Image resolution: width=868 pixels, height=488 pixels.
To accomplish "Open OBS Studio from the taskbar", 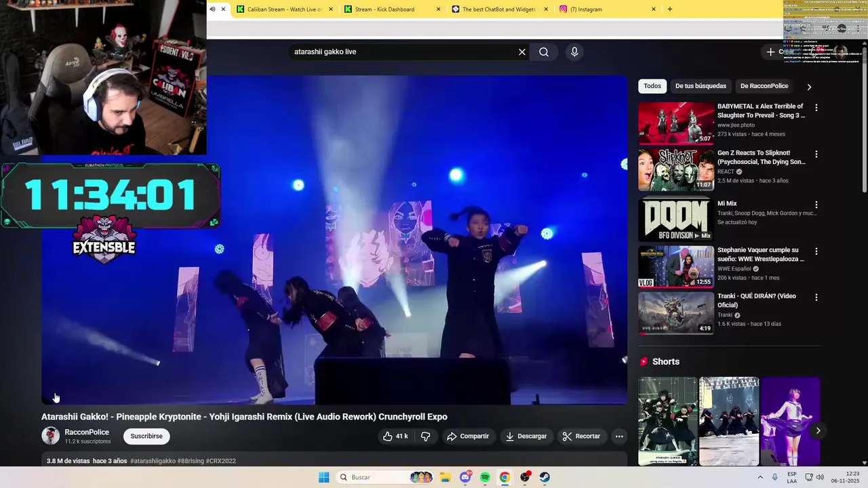I will point(525,477).
